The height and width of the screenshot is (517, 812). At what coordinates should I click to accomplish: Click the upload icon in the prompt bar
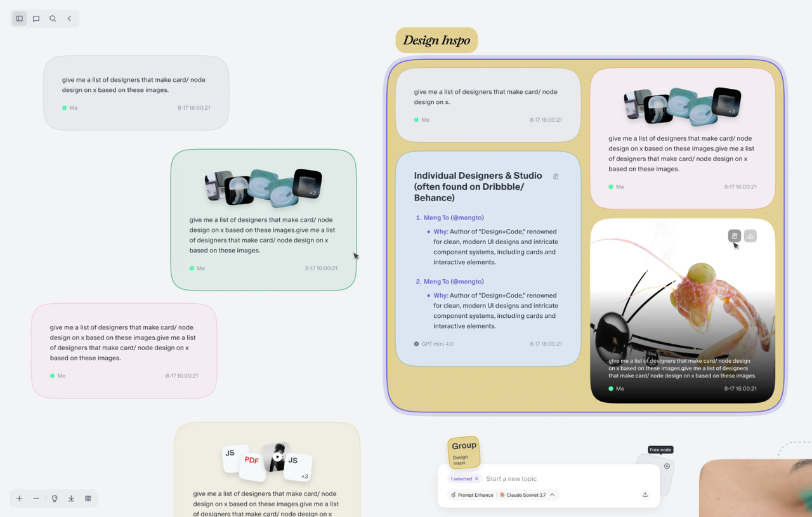coord(645,494)
